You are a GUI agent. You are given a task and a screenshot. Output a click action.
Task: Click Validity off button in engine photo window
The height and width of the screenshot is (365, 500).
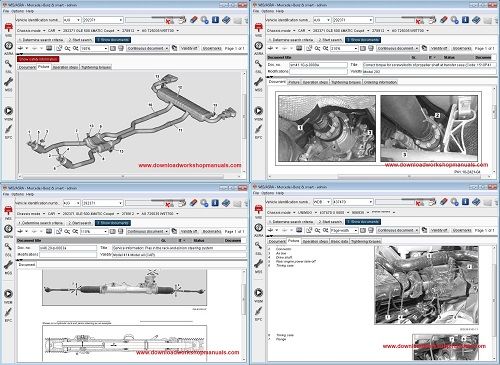pos(439,230)
